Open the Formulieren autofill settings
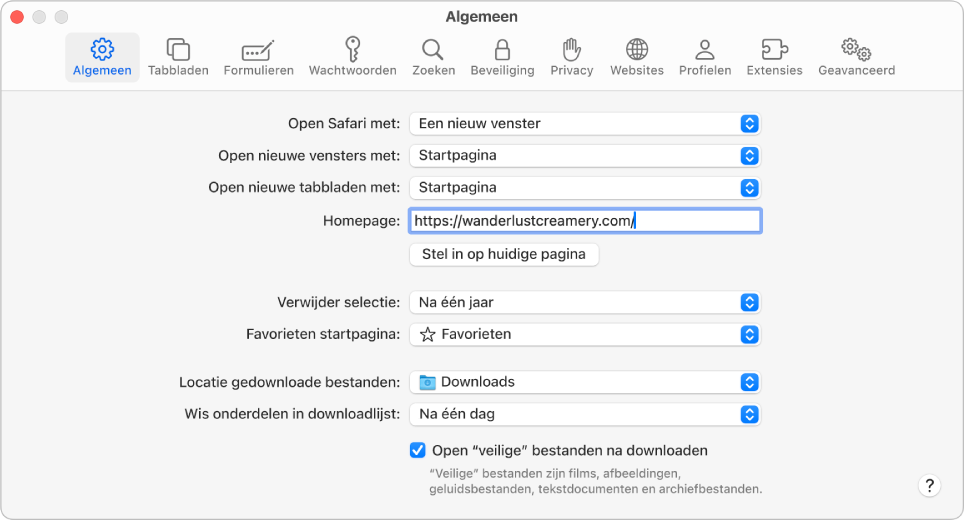The height and width of the screenshot is (521, 966). [258, 57]
